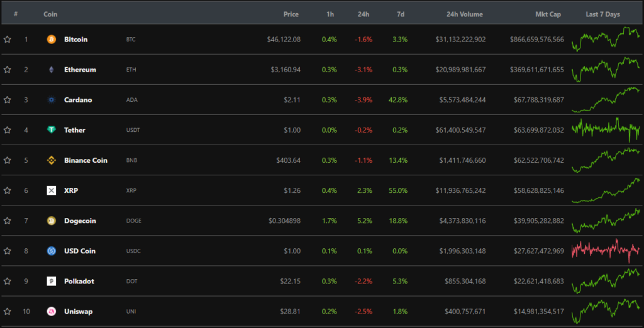Click USD Coin's red 7-day sparkline
This screenshot has width=644, height=328.
tap(606, 250)
